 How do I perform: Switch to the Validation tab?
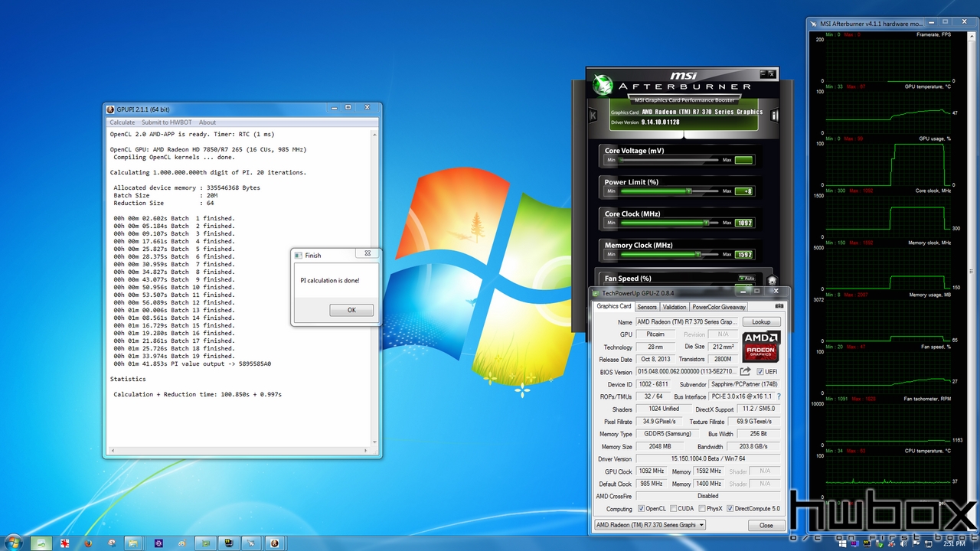point(675,307)
